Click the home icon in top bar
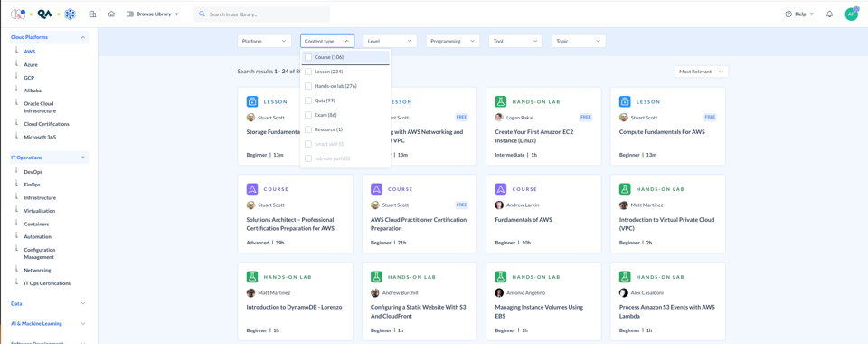 [111, 14]
